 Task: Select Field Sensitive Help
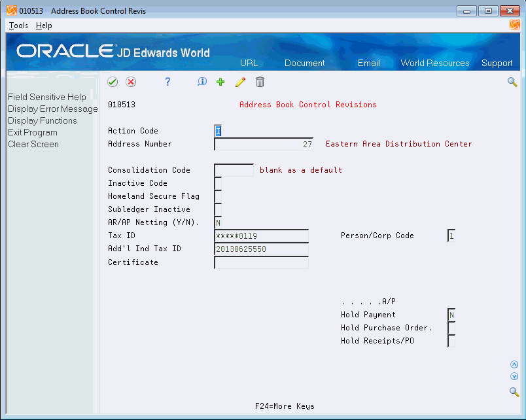point(47,97)
